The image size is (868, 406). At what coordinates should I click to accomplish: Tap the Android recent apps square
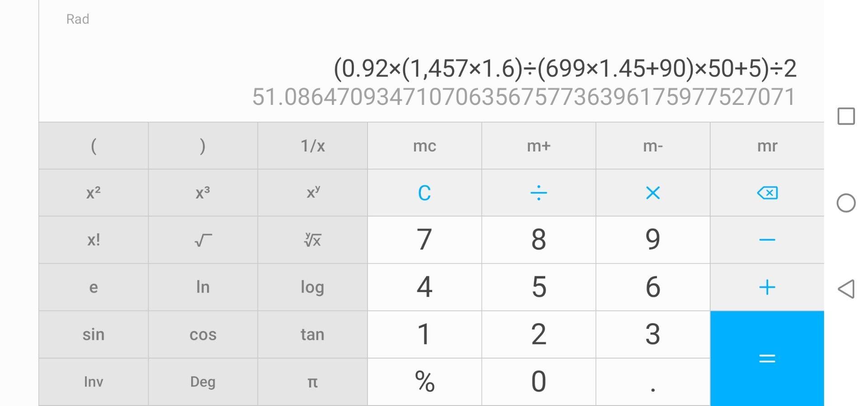coord(846,116)
